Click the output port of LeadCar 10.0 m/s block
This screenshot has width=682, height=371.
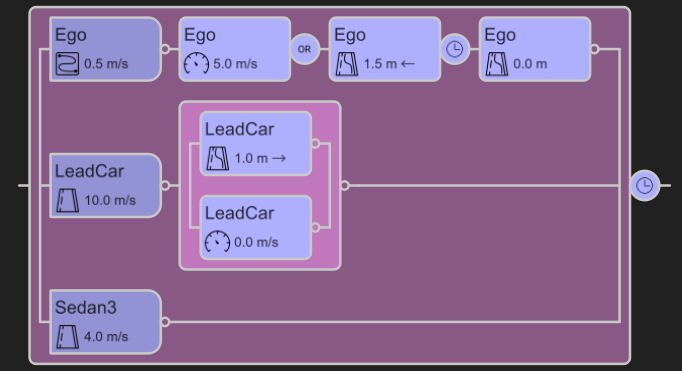point(165,186)
